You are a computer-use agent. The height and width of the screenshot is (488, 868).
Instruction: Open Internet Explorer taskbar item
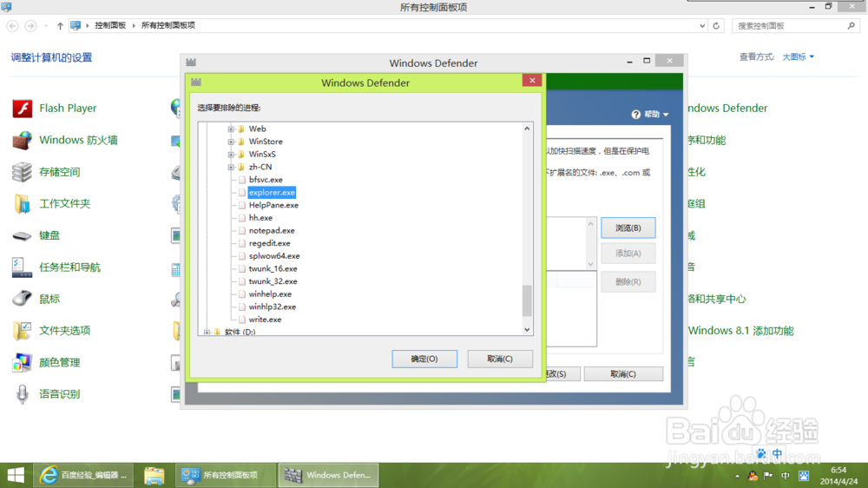pyautogui.click(x=83, y=475)
